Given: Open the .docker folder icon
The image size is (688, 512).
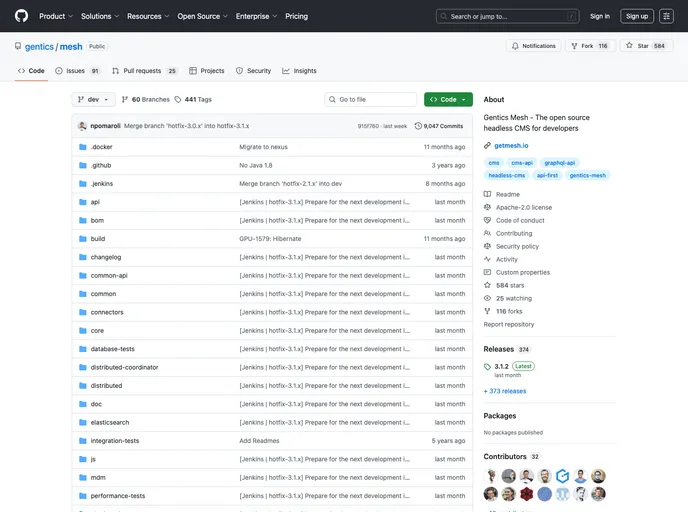Looking at the screenshot, I should coord(82,147).
